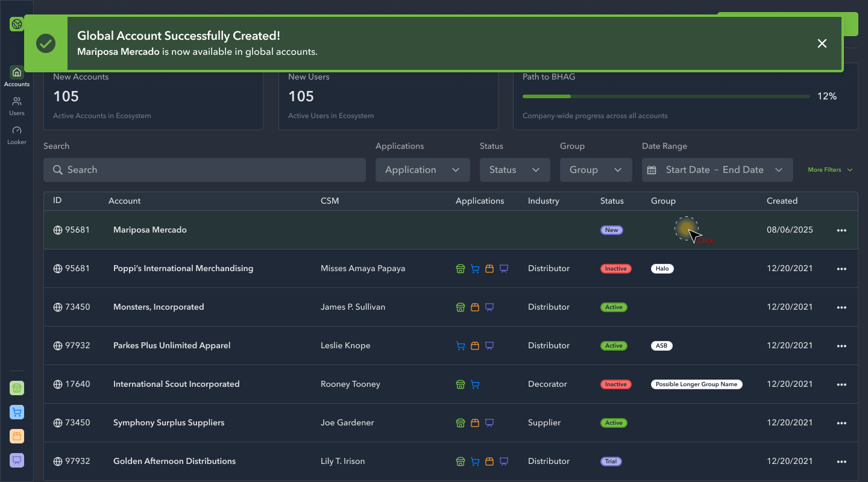Expand More Filters
The image size is (868, 482).
(x=830, y=170)
